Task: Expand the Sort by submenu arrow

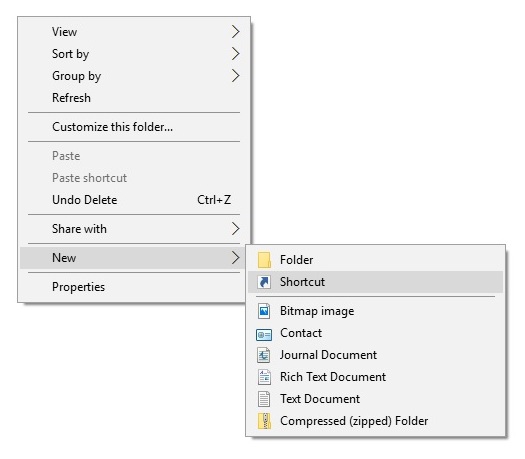Action: point(236,54)
